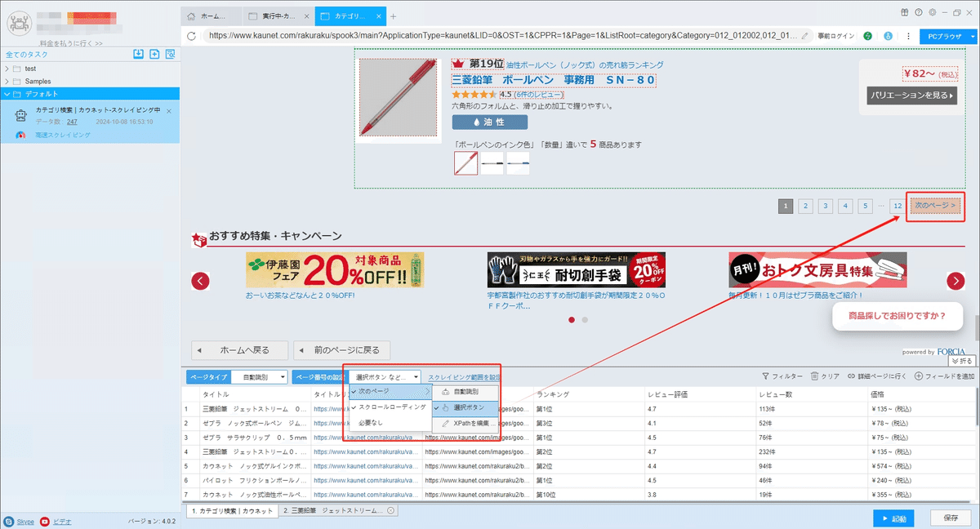Viewport: 980px width, 529px height.
Task: Expand the Samples folder
Action: 7,82
